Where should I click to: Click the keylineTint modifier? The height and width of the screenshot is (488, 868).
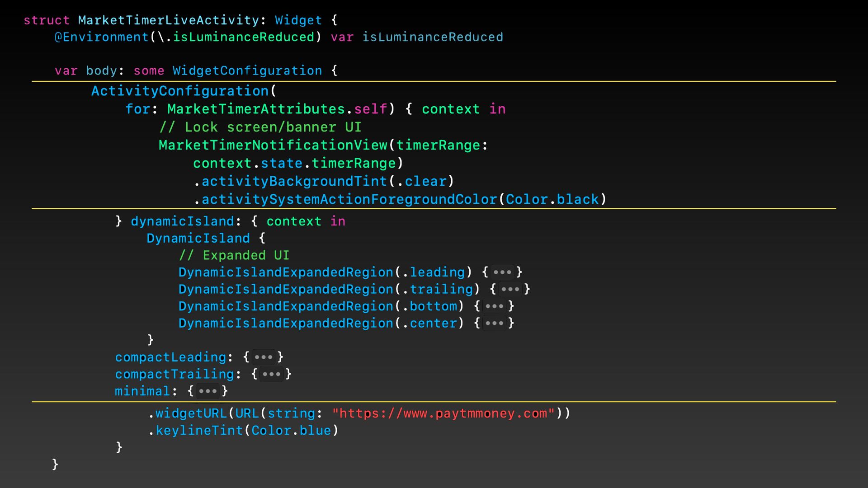click(199, 431)
